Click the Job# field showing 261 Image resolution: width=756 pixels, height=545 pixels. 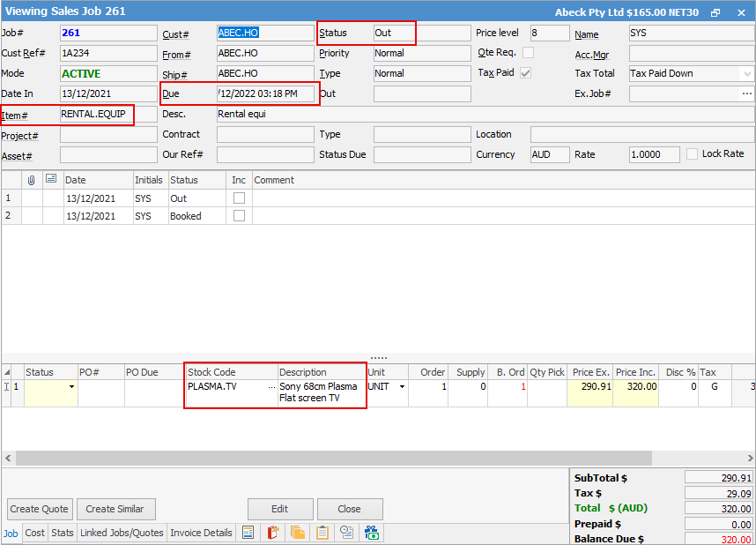108,33
